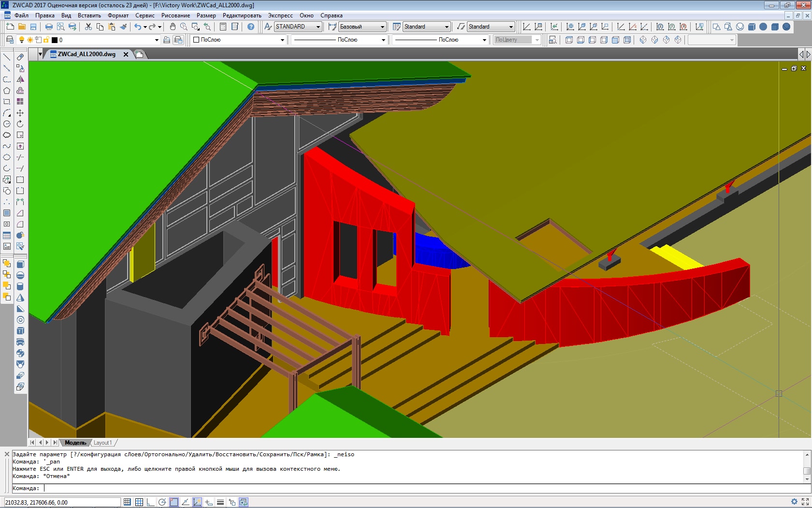The width and height of the screenshot is (812, 508).
Task: Click the Help question mark icon
Action: coord(251,27)
